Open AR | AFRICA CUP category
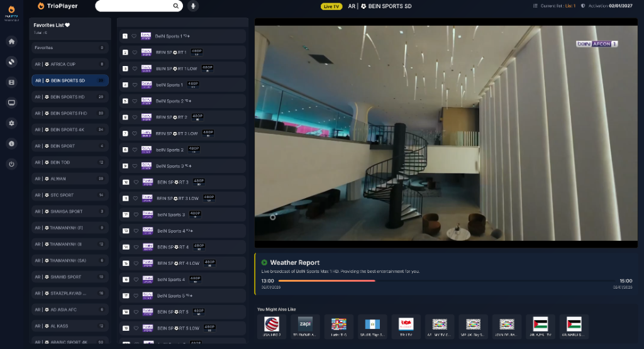The image size is (644, 349). coord(70,64)
